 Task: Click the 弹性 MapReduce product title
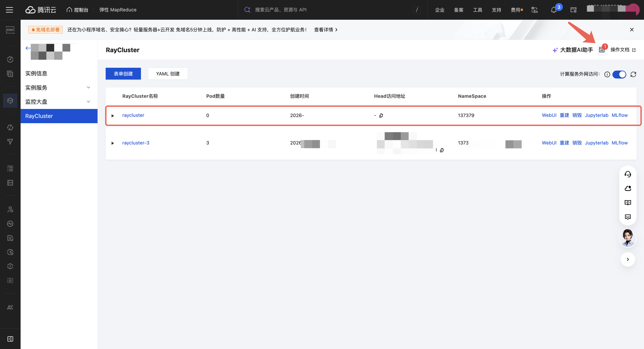point(118,10)
